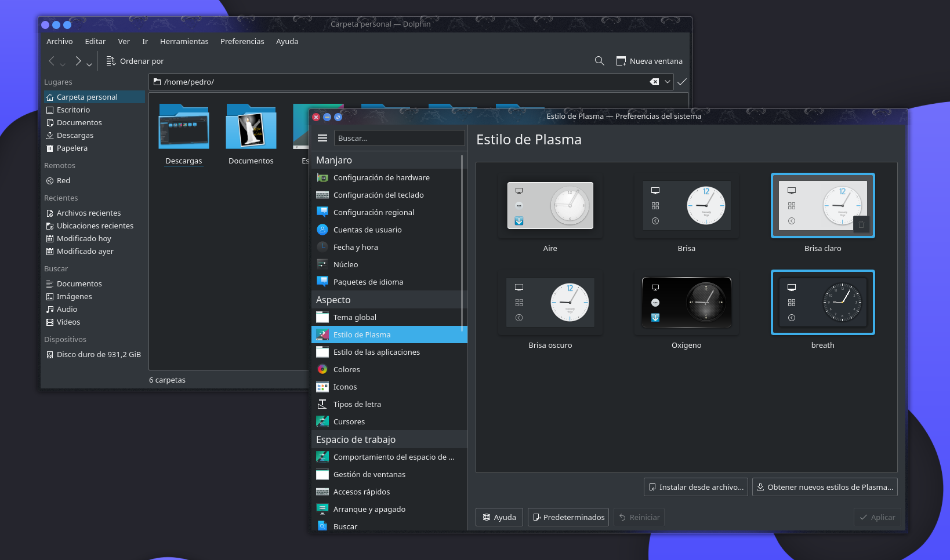Click Obtener nuevos estilos de Plasma...
This screenshot has width=950, height=560.
pyautogui.click(x=825, y=487)
